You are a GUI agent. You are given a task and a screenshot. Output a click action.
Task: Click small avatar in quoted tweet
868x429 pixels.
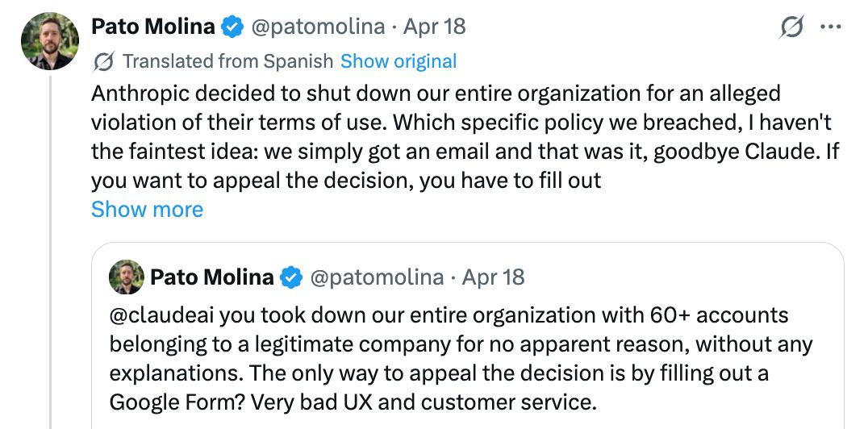pyautogui.click(x=127, y=277)
